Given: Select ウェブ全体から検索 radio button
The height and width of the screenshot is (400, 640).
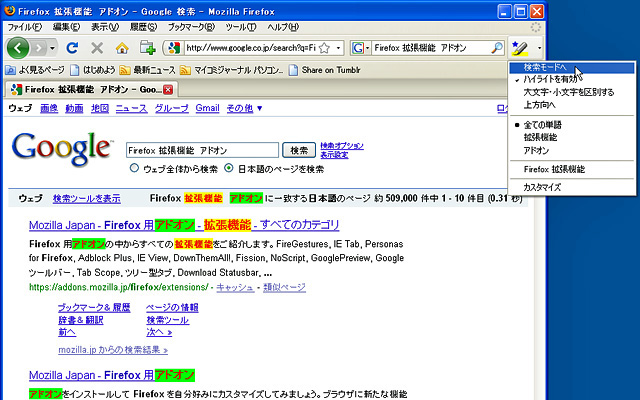Looking at the screenshot, I should click(x=134, y=168).
